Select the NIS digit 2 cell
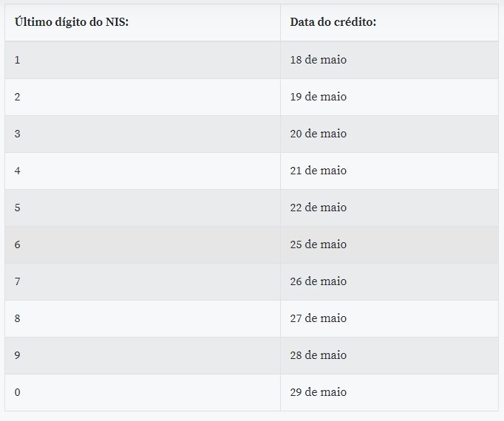The width and height of the screenshot is (504, 421). point(143,97)
